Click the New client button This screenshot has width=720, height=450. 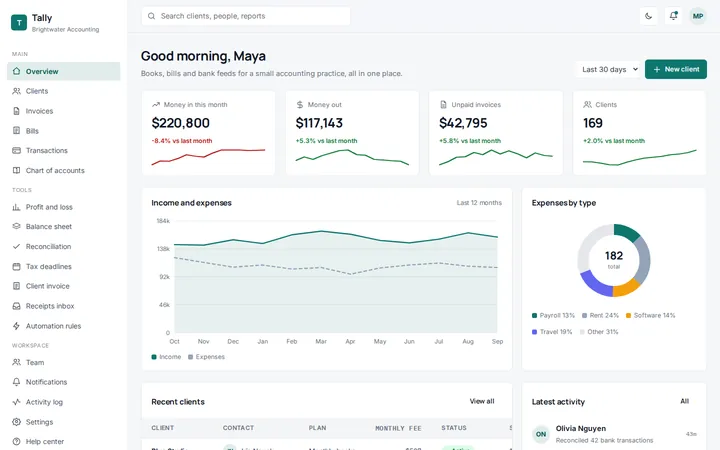pos(676,69)
